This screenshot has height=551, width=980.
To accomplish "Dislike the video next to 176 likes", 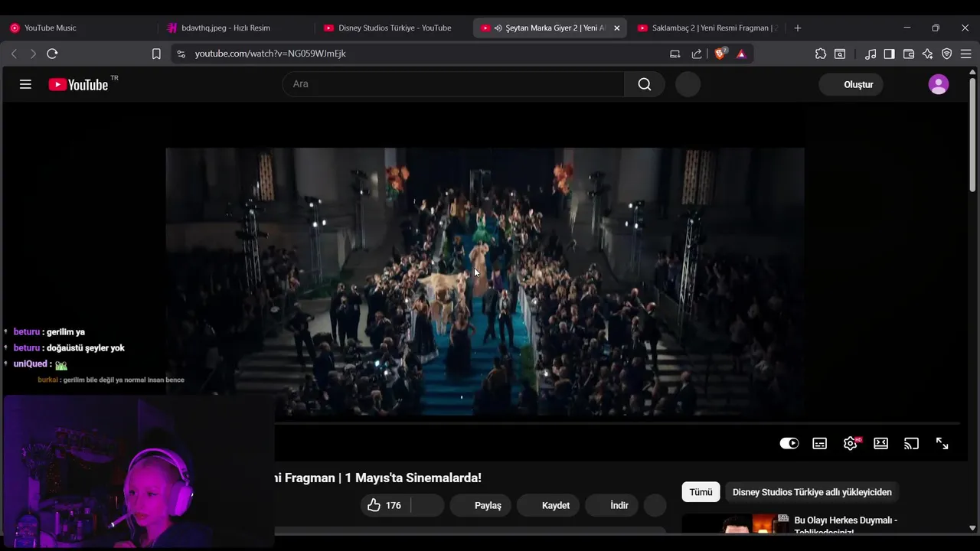I will click(428, 505).
